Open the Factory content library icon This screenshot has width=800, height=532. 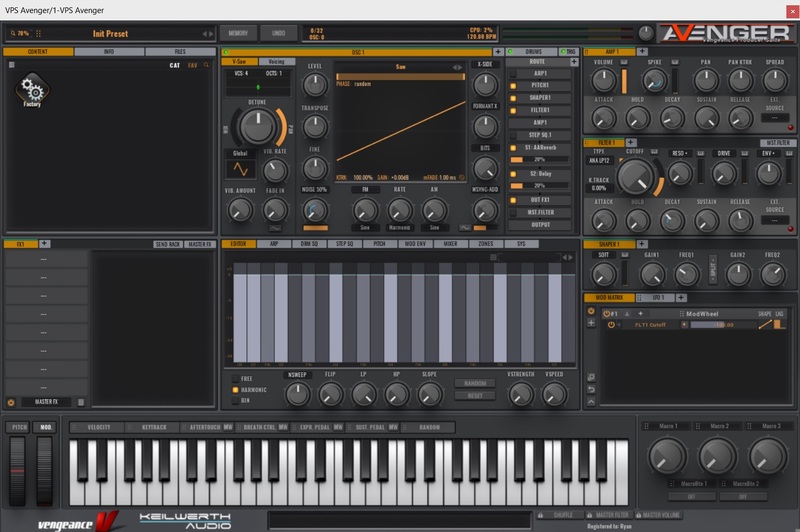tap(34, 91)
